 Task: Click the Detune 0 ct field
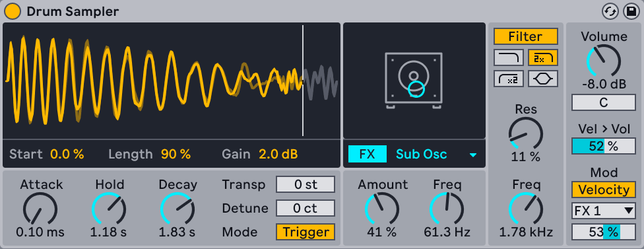[x=306, y=208]
